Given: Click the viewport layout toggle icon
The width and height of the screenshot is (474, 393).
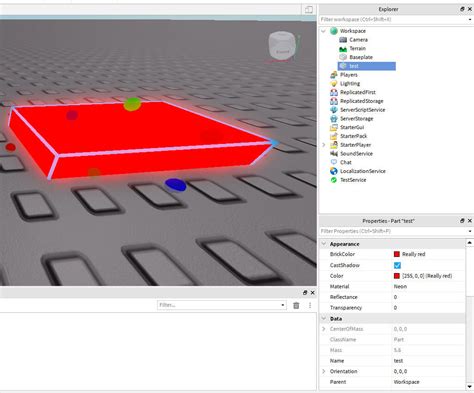Looking at the screenshot, I should coord(309,10).
